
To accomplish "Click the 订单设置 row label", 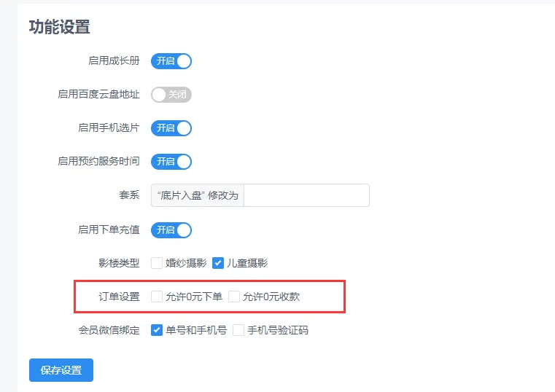I will 119,297.
